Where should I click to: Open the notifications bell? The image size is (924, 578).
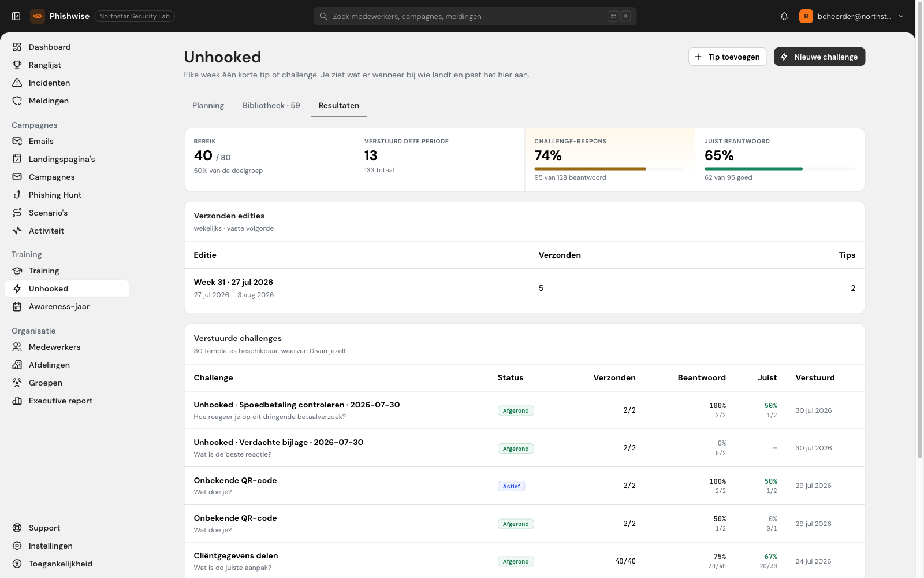tap(784, 16)
